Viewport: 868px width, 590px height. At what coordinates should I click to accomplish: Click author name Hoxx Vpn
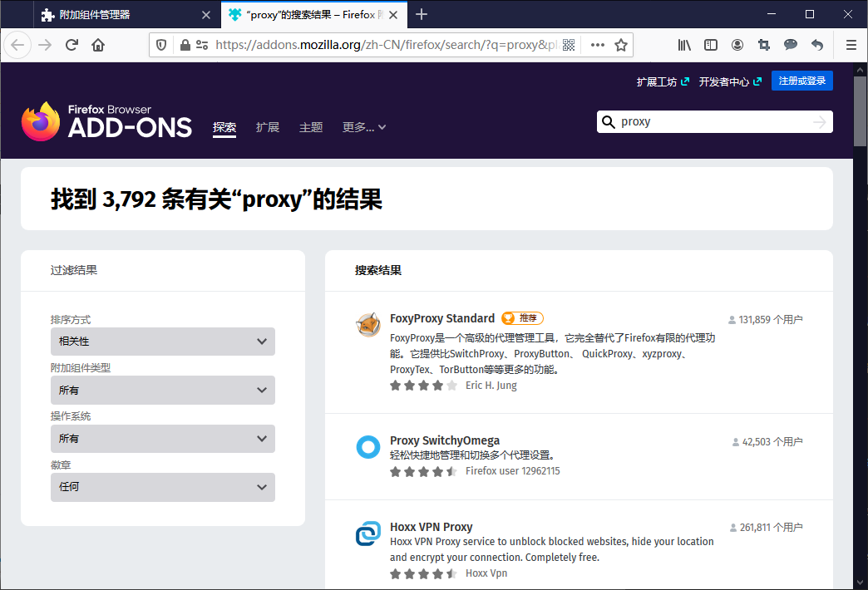486,573
